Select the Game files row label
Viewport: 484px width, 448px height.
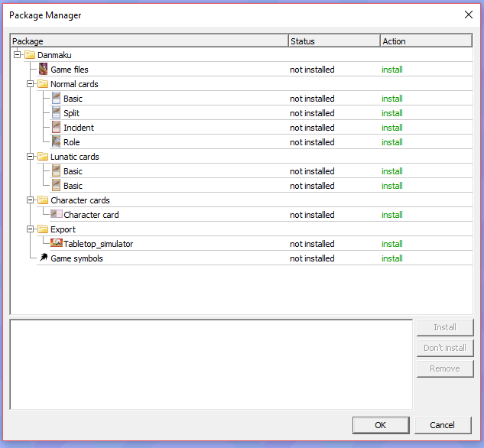(x=70, y=70)
